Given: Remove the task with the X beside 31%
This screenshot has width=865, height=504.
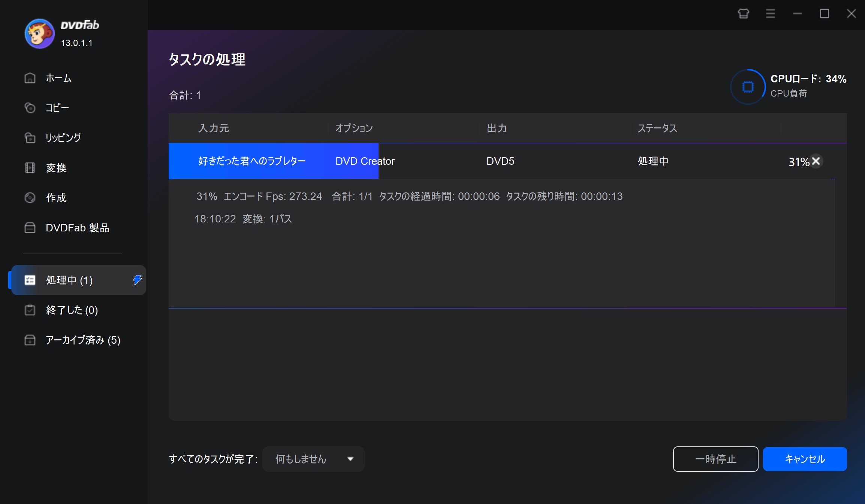Looking at the screenshot, I should point(816,161).
